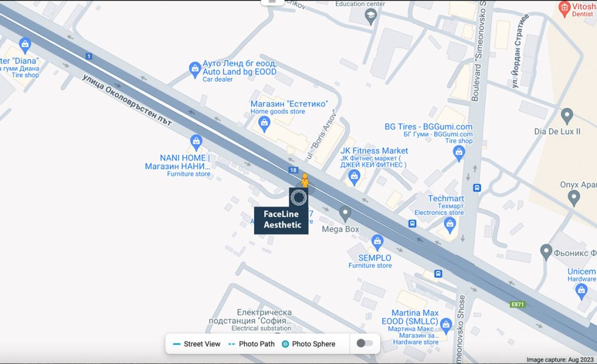Click the Photo Path legend entry
This screenshot has width=597, height=364.
[251, 344]
